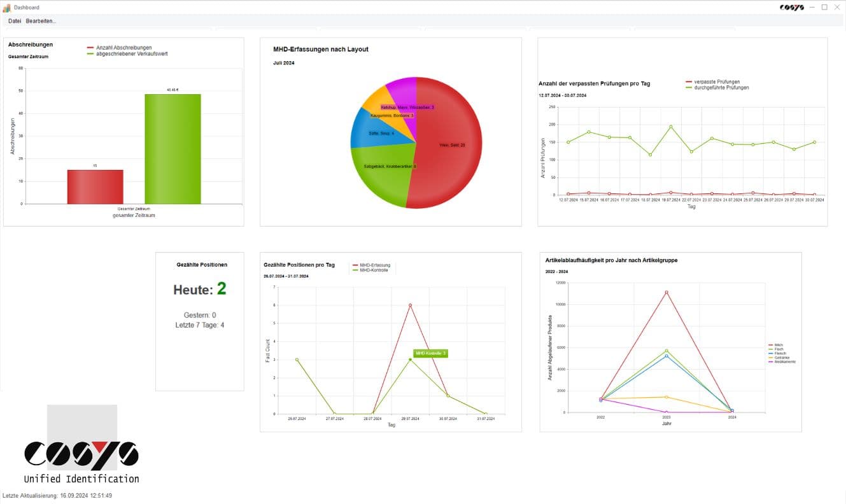
Task: Click the magenta Medikamente point for 2023
Action: pos(666,412)
